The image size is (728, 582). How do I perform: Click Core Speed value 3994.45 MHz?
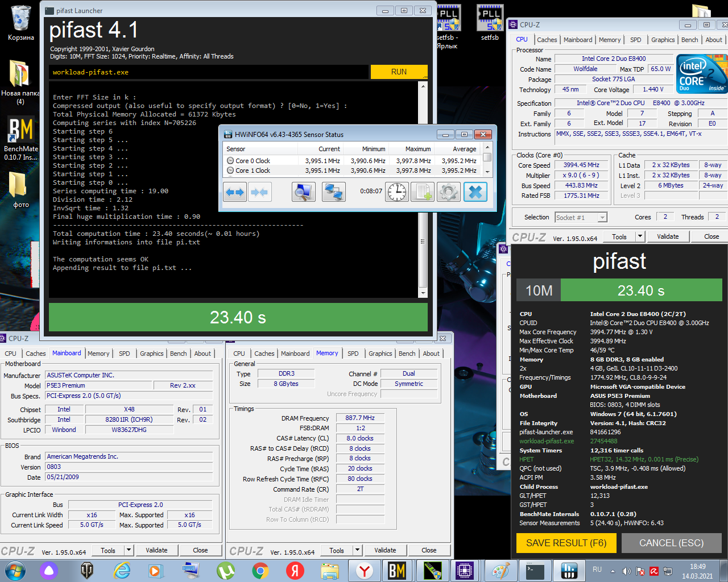tap(581, 165)
